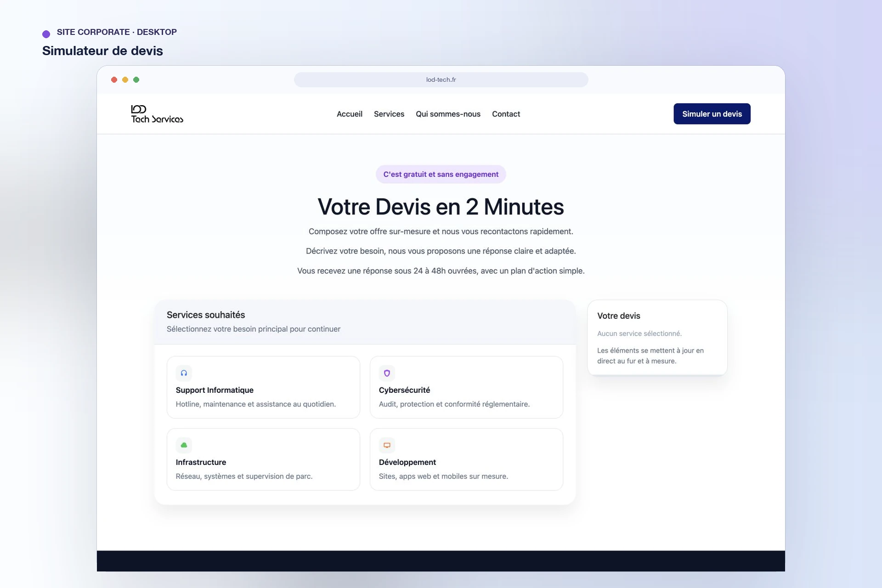The image size is (882, 588).
Task: Click the shield icon in Cybersécurité card
Action: pos(387,373)
